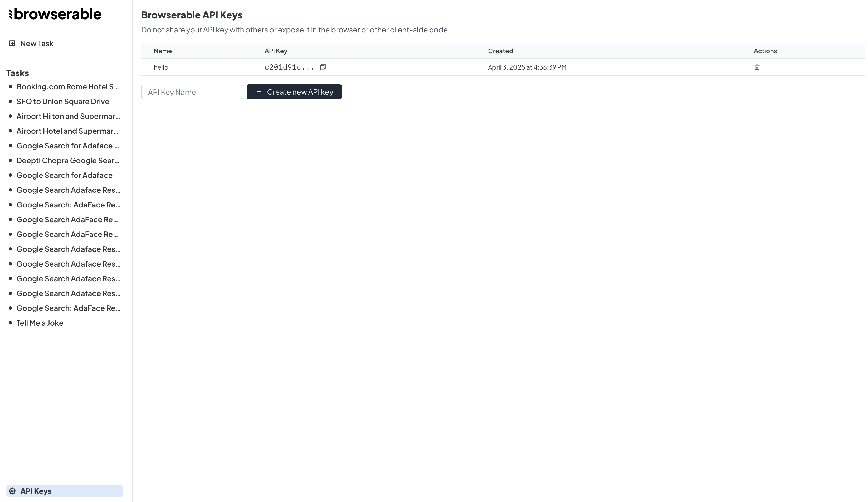
Task: Select Airport Hilton and Supermarket task
Action: point(68,117)
